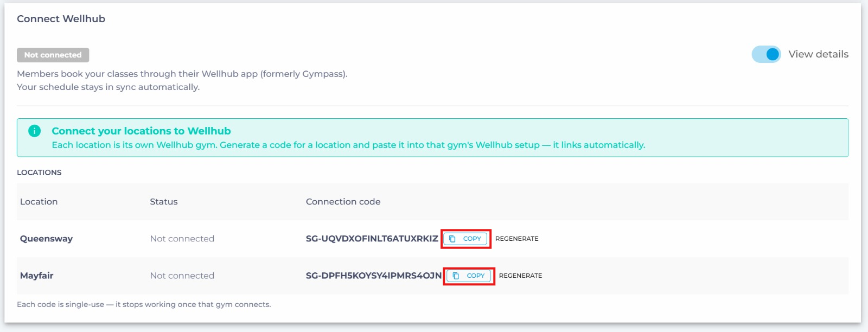The width and height of the screenshot is (868, 332).
Task: Toggle the View details switch off
Action: (x=766, y=54)
